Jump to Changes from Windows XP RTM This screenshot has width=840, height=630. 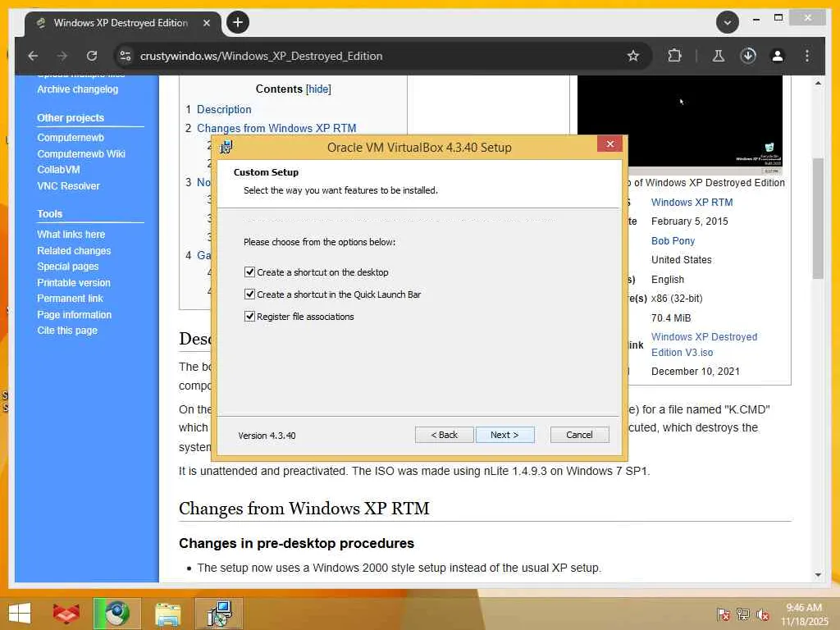pos(276,128)
